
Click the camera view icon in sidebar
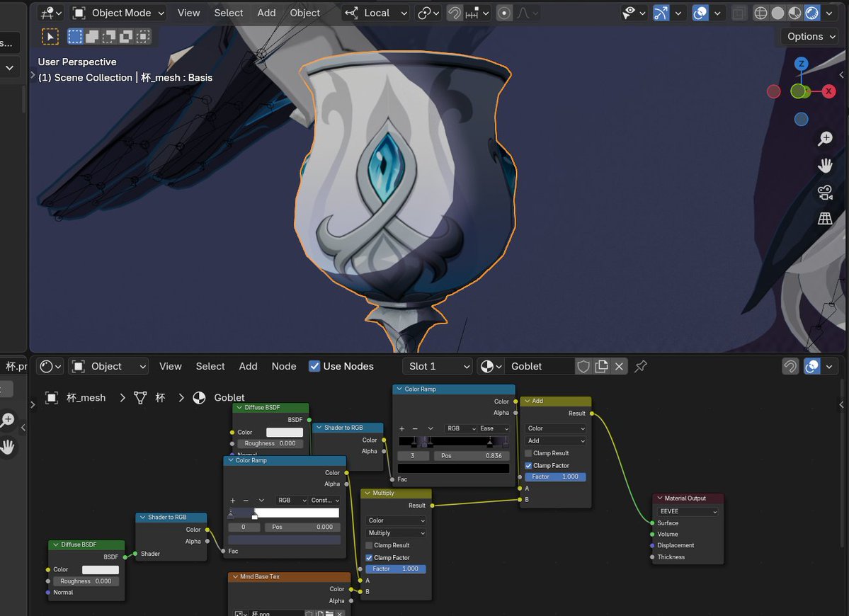pyautogui.click(x=825, y=193)
